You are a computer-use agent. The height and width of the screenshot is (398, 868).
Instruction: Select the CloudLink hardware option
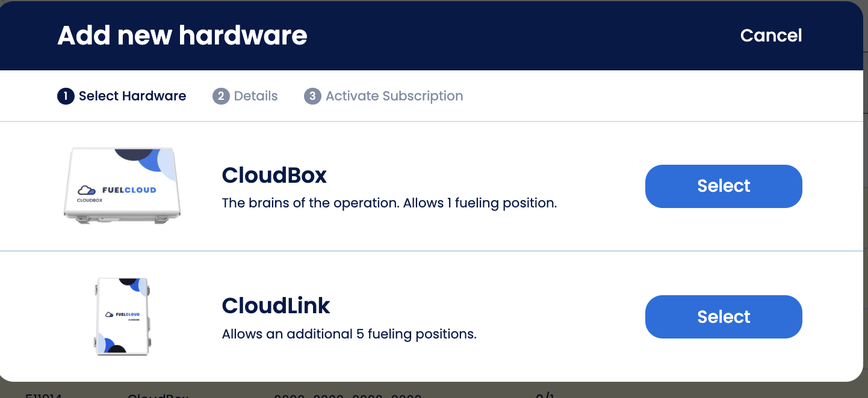(x=724, y=317)
